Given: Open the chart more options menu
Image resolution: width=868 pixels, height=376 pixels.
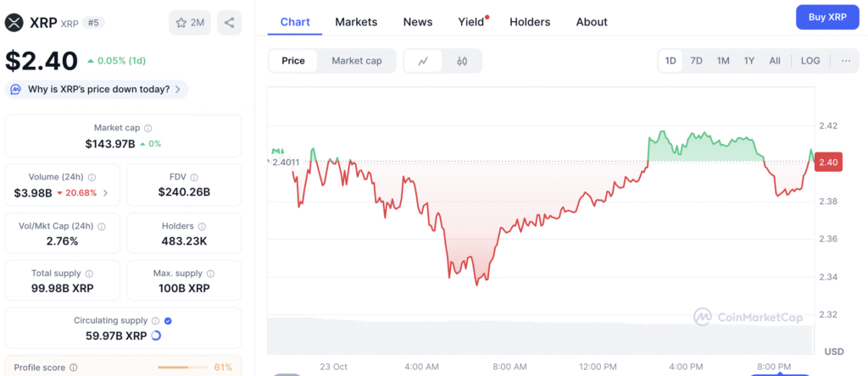Looking at the screenshot, I should point(846,61).
